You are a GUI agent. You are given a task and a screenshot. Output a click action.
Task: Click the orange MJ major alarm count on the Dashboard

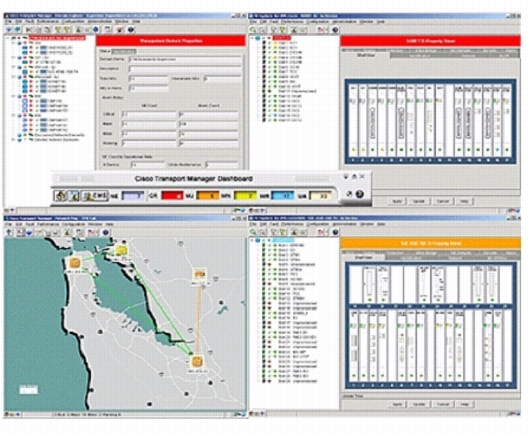tap(208, 195)
